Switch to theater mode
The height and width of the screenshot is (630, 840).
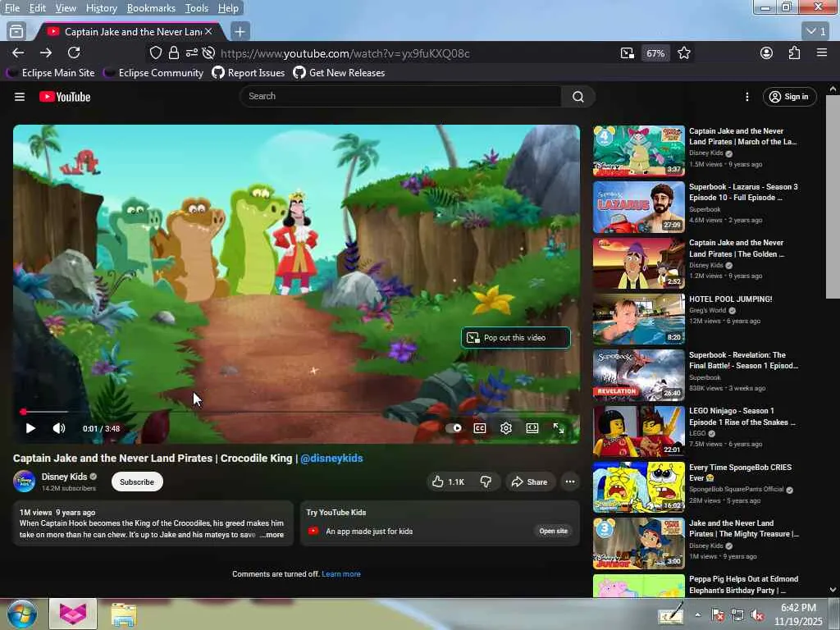(532, 428)
